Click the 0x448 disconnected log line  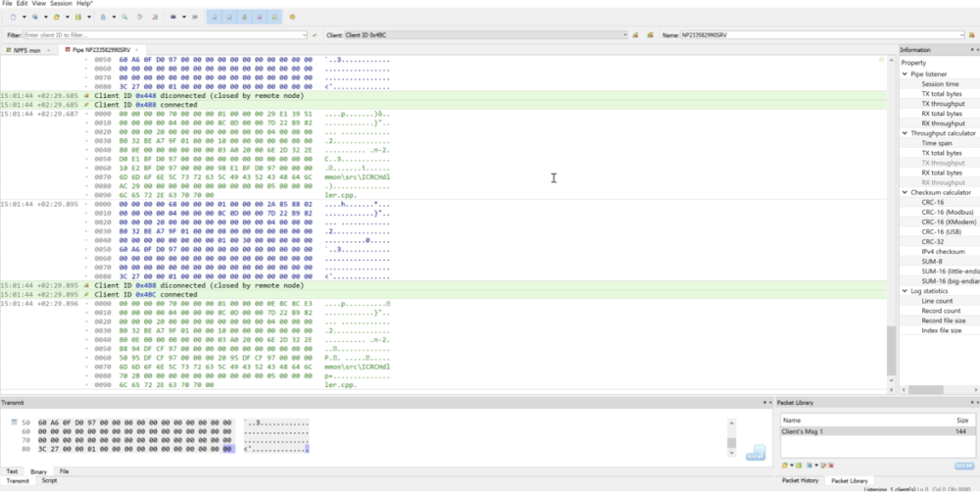click(443, 96)
